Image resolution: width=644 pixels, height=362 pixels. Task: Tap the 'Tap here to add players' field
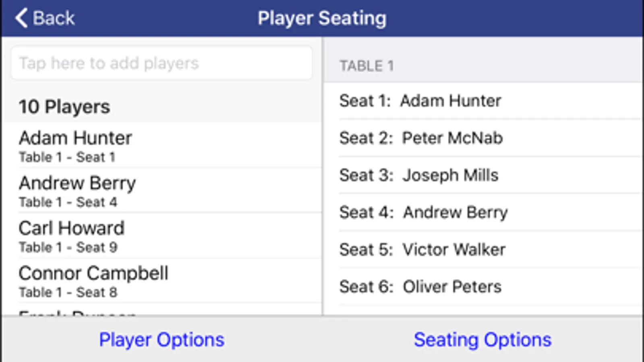point(161,63)
